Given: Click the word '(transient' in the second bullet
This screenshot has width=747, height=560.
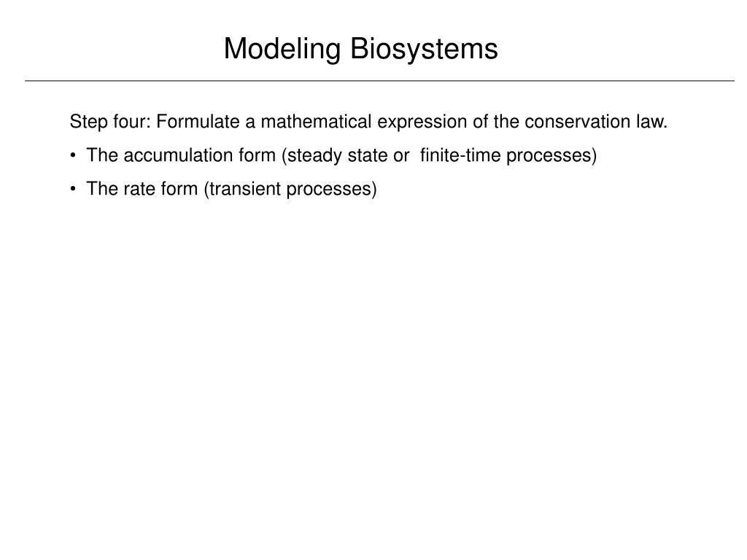Looking at the screenshot, I should [242, 189].
